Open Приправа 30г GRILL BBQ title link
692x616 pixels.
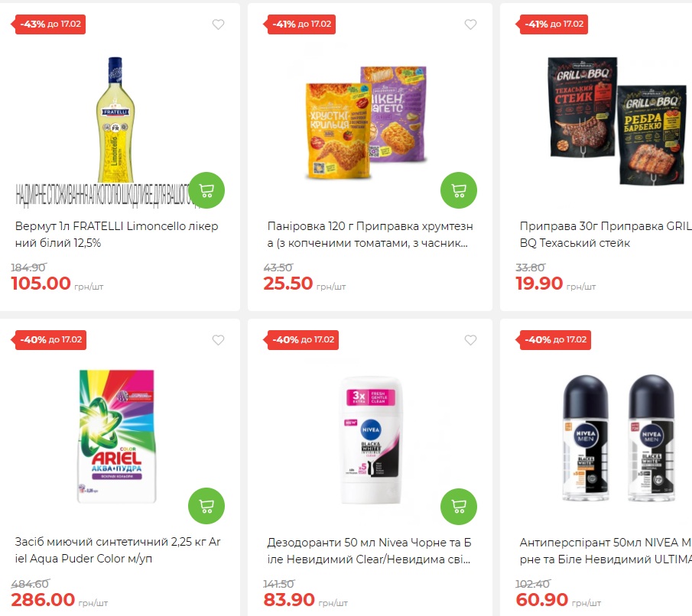pyautogui.click(x=606, y=235)
